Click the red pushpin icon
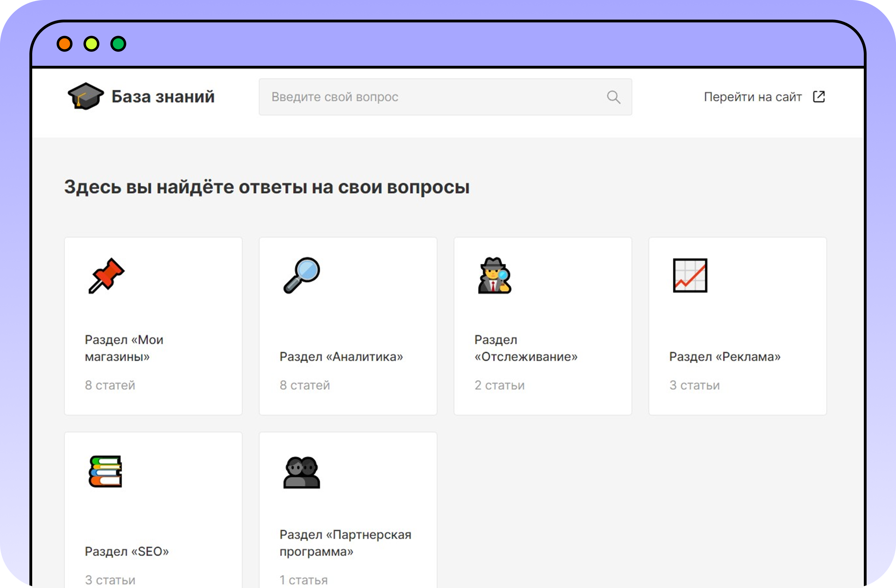 (x=106, y=275)
